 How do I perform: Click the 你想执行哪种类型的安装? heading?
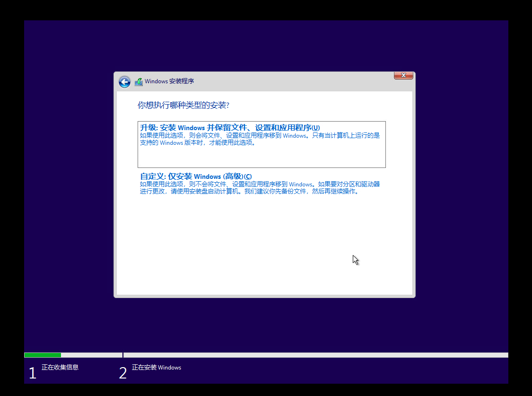pyautogui.click(x=183, y=105)
